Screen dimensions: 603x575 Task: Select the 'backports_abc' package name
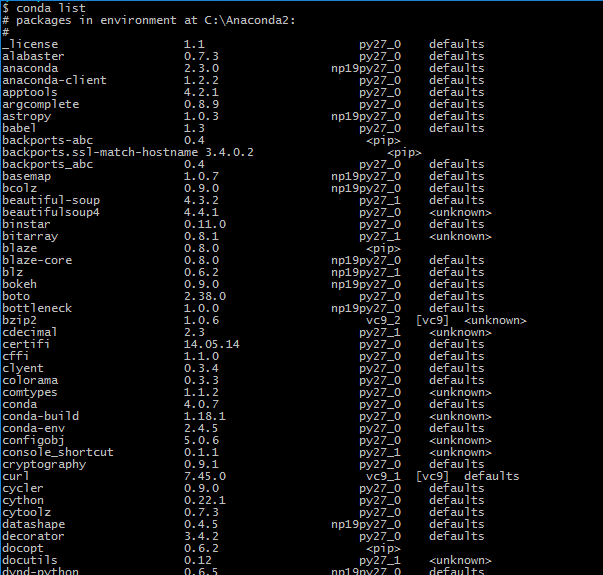[x=48, y=164]
